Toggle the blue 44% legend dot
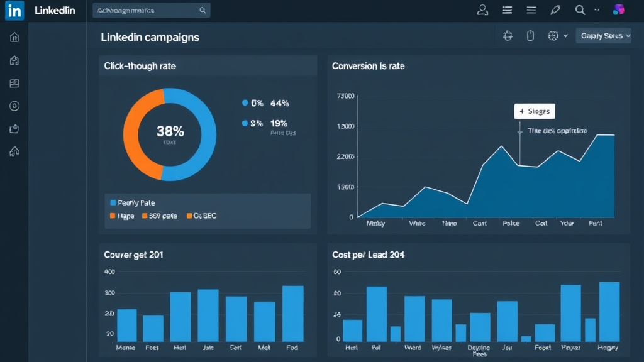This screenshot has height=362, width=644. tap(245, 103)
